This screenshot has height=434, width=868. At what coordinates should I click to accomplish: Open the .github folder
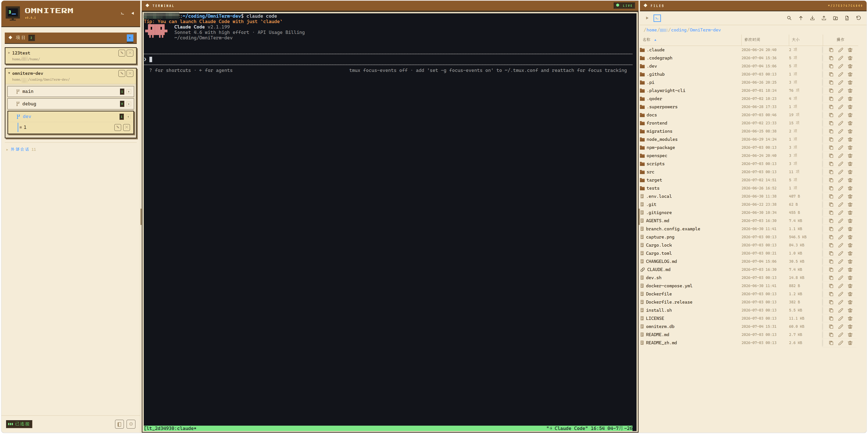click(x=655, y=74)
